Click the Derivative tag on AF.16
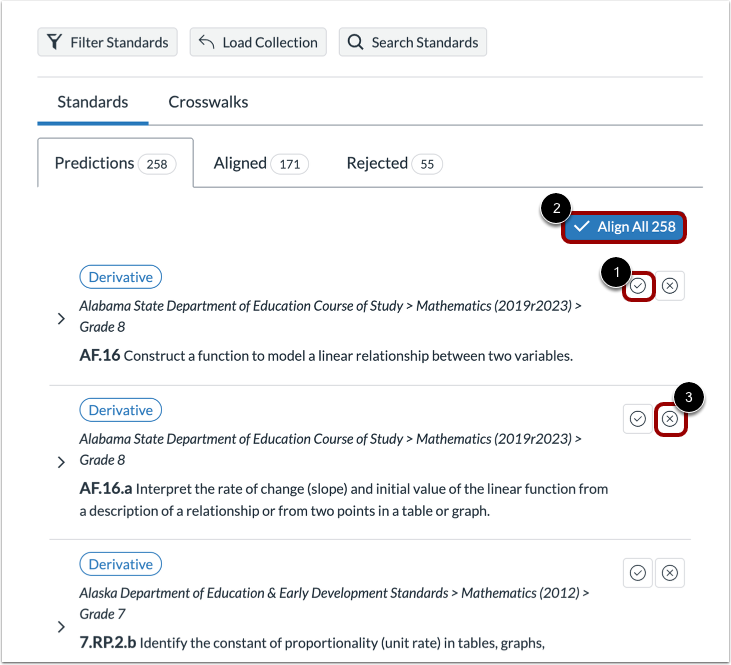This screenshot has width=731, height=665. (120, 277)
